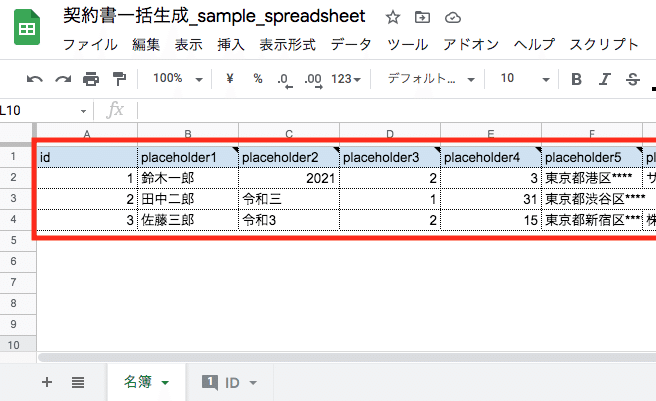Viewport: 656px width, 401px height.
Task: Select the 佐藤三郎 cell
Action: point(188,220)
